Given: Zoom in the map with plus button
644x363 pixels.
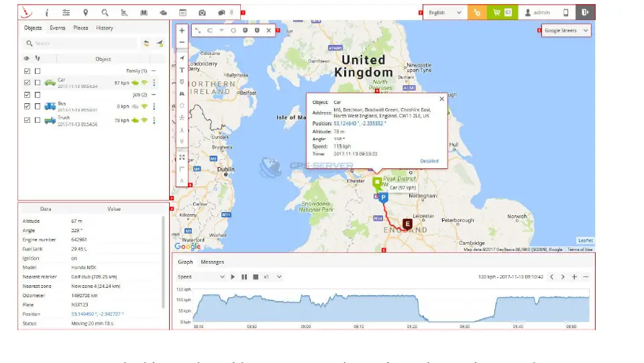Looking at the screenshot, I should point(182,30).
